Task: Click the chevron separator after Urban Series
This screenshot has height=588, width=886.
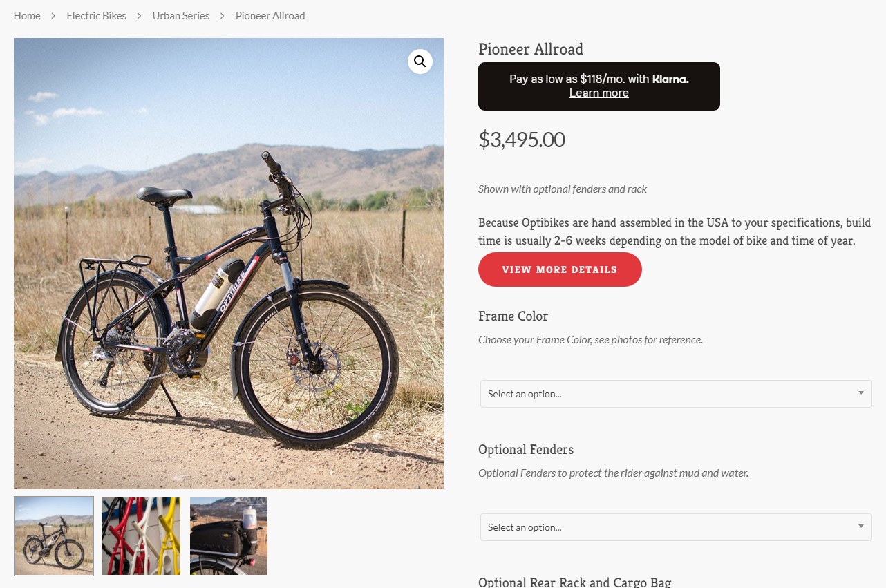Action: coord(223,16)
